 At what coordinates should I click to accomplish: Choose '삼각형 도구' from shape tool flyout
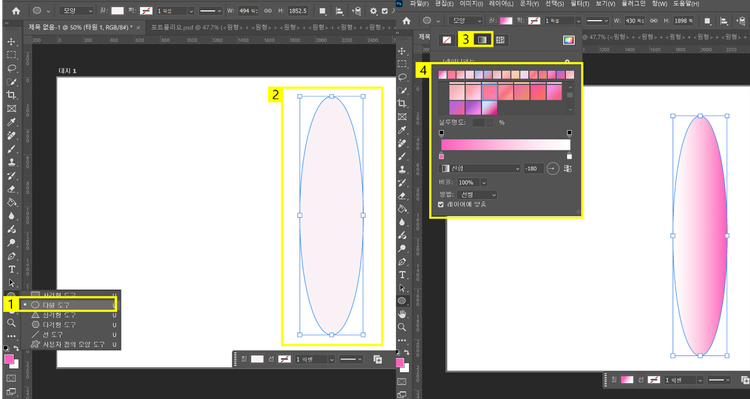click(70, 315)
